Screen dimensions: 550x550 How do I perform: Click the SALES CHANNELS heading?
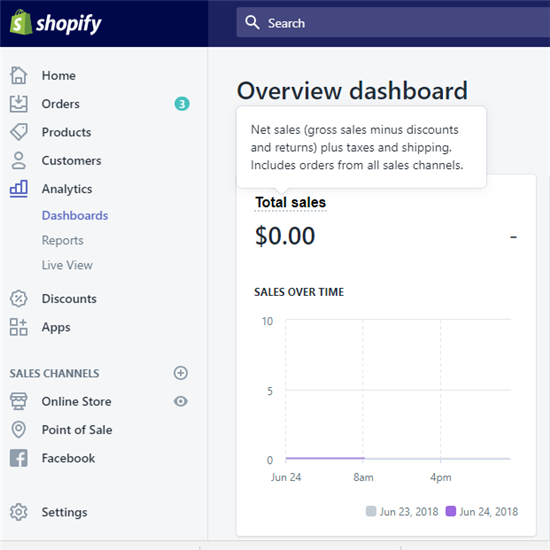pos(54,374)
